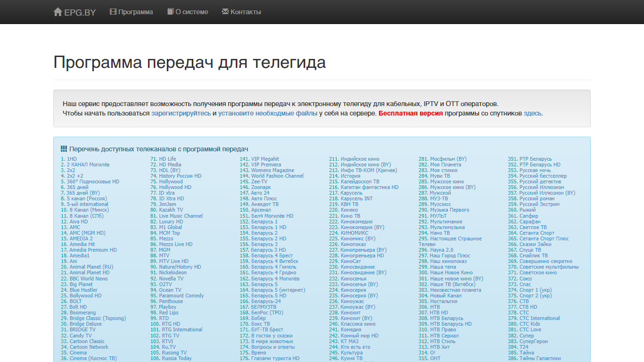Select channel Спорт 2 (укр)

point(536,296)
